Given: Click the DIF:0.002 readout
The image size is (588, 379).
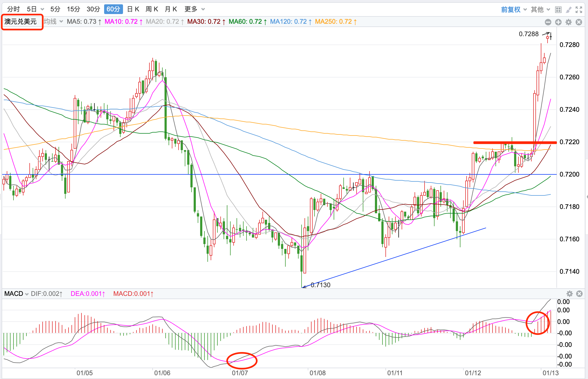Looking at the screenshot, I should [x=47, y=294].
